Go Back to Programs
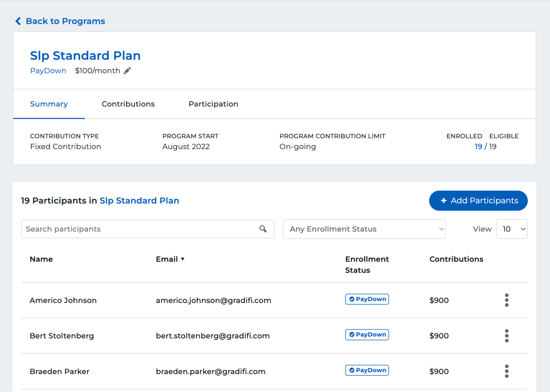The width and height of the screenshot is (550, 392). pos(60,21)
